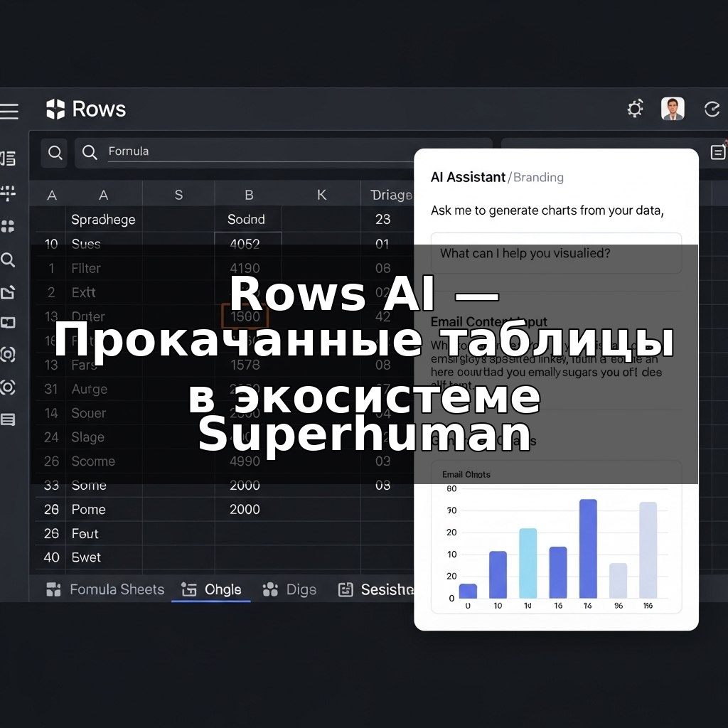Select the cell containing 4990
Viewport: 728px width, 728px height.
coord(245,461)
